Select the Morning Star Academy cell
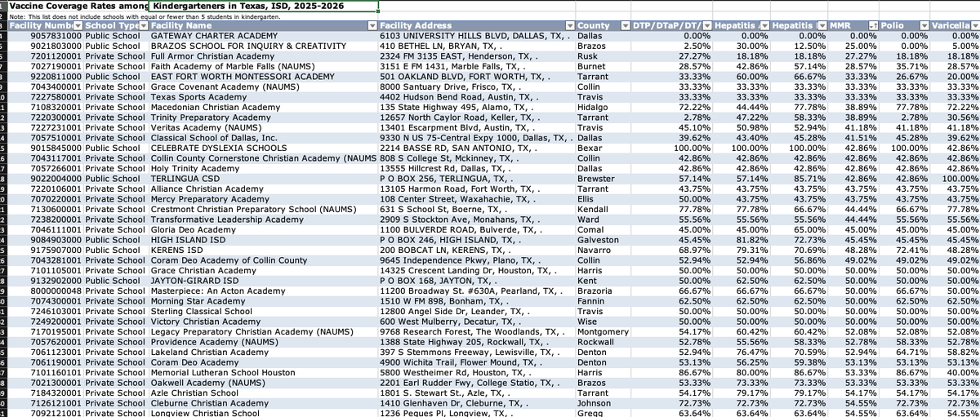 [x=264, y=300]
